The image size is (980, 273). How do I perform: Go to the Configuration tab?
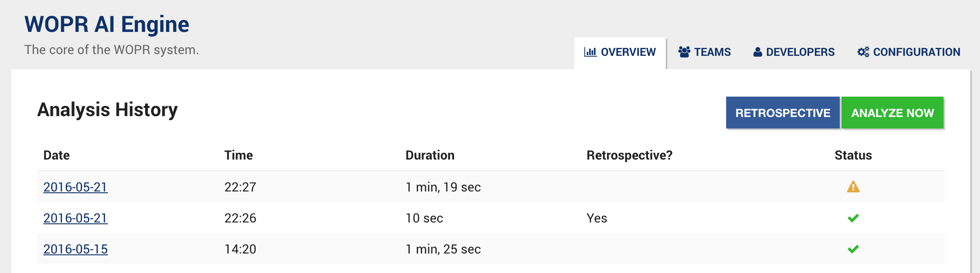(916, 52)
